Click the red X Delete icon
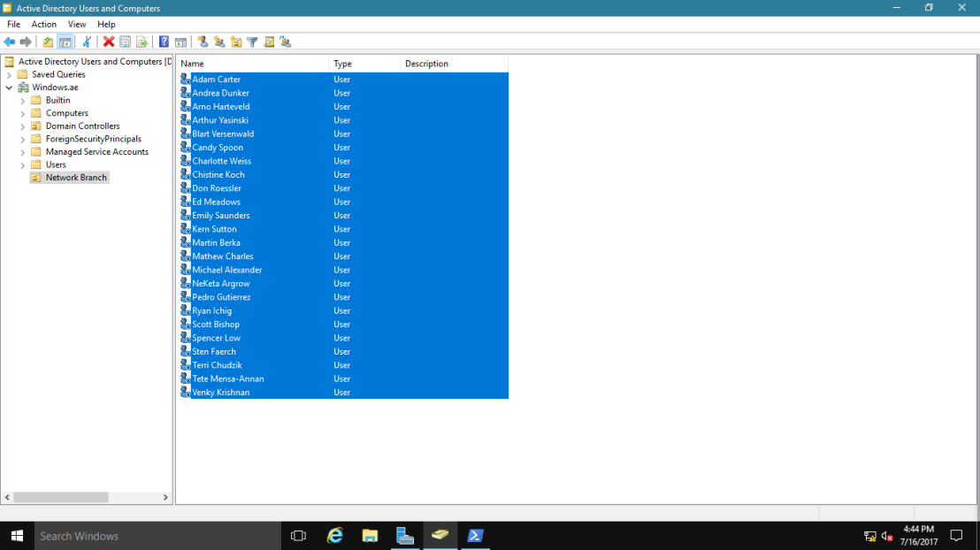 click(109, 42)
